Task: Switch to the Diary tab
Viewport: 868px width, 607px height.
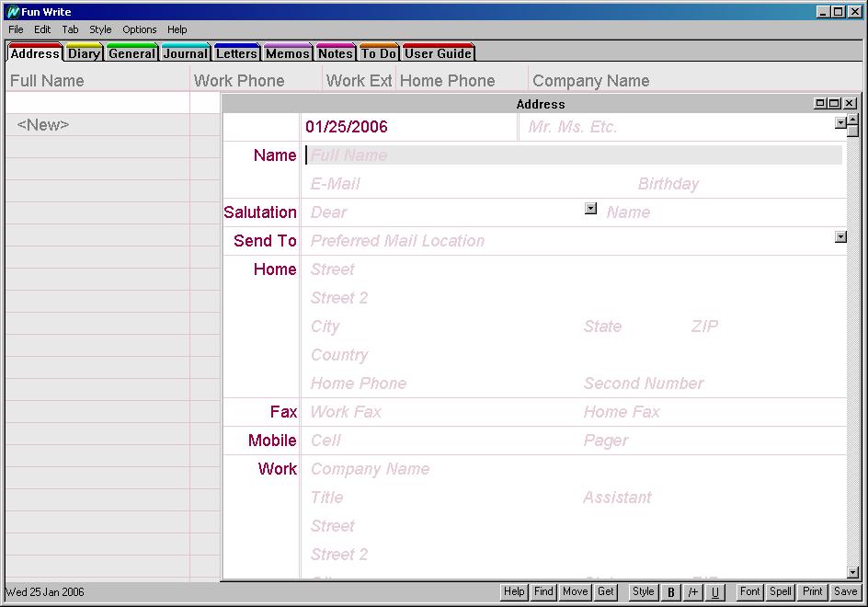Action: click(85, 52)
